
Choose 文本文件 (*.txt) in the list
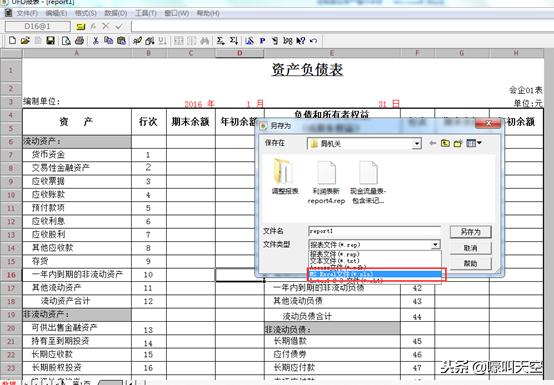click(334, 261)
